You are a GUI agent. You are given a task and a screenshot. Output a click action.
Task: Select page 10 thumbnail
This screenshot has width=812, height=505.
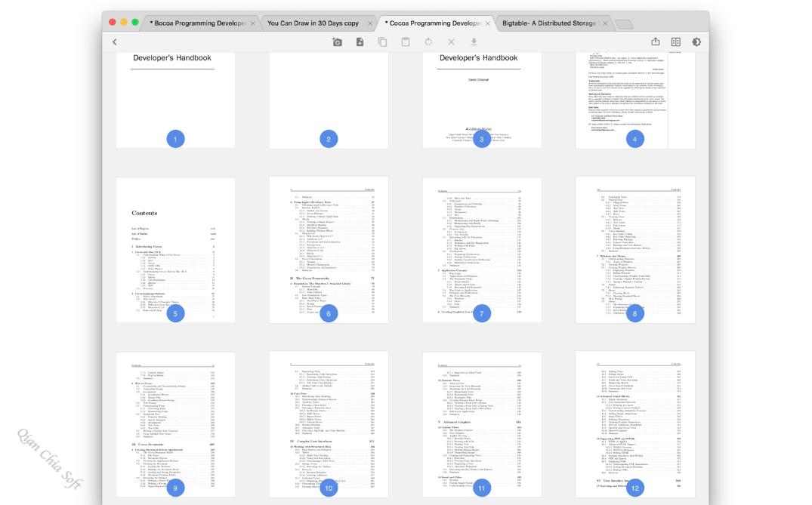tap(329, 425)
